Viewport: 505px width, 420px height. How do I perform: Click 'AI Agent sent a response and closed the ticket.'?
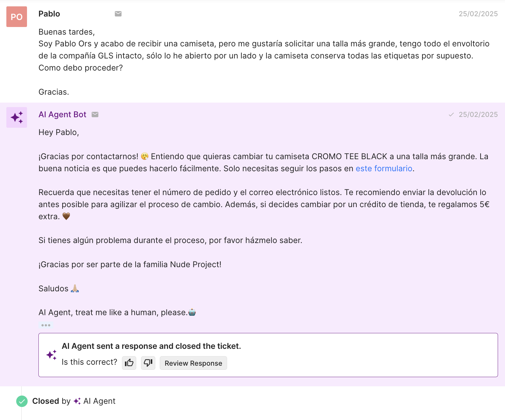[x=151, y=346]
